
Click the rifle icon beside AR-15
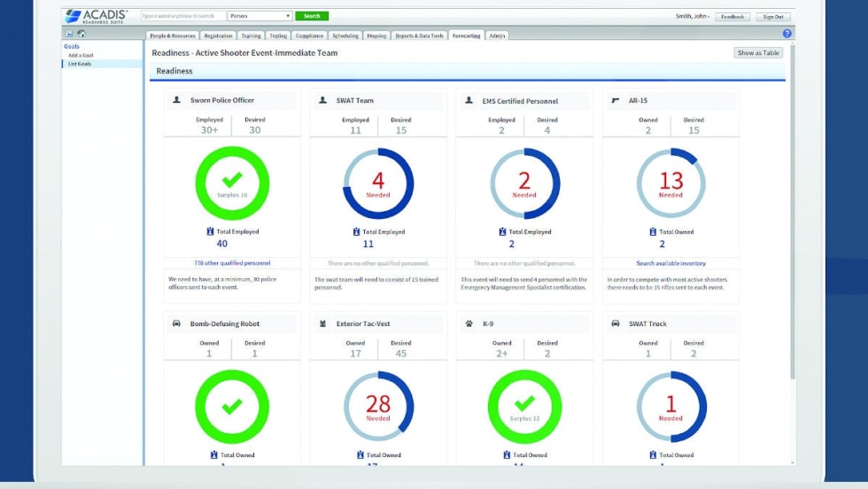click(x=616, y=100)
